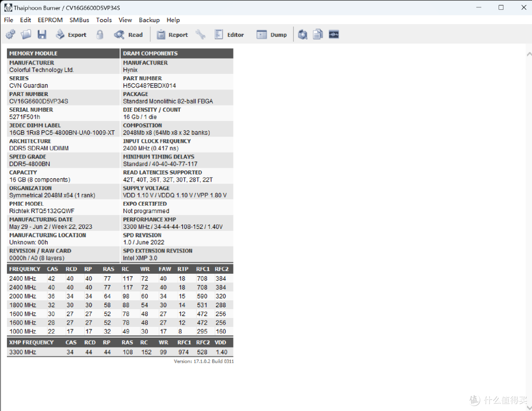Screen dimensions: 532x411
Task: Click the CVN Guardian series value
Action: (29, 86)
